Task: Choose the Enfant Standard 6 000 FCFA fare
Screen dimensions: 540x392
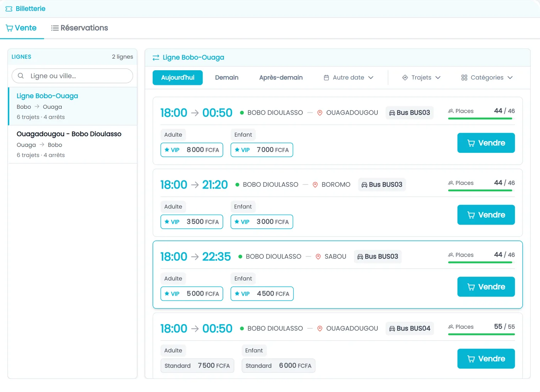Action: [278, 366]
